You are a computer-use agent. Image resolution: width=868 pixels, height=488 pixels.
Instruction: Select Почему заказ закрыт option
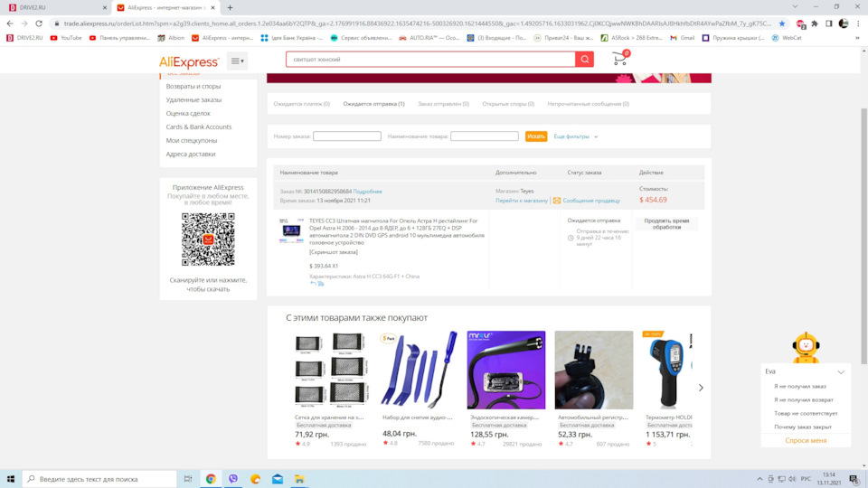click(x=803, y=427)
